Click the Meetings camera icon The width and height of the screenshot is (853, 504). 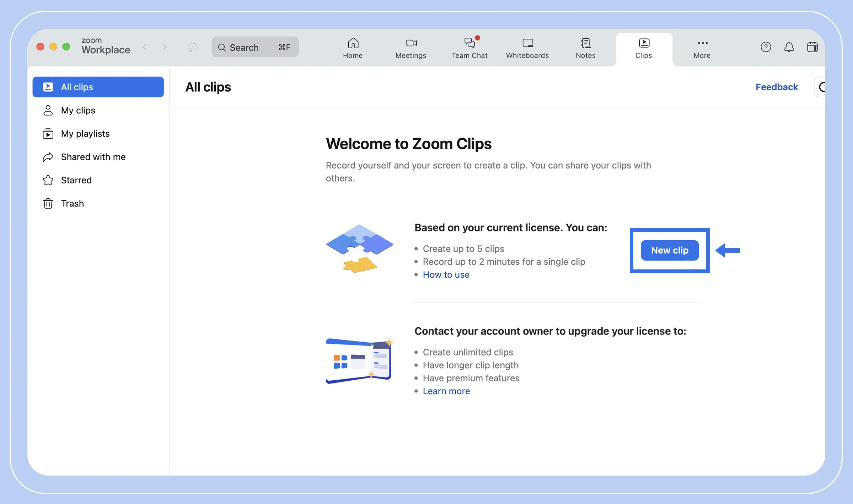[411, 43]
